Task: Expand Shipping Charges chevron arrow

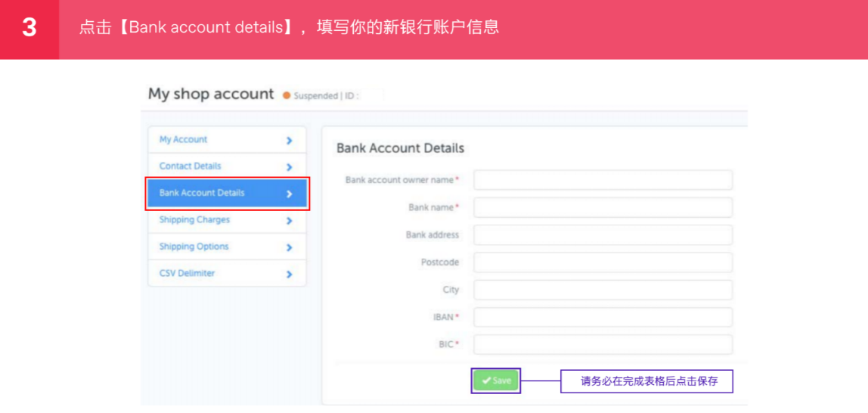Action: click(x=289, y=221)
